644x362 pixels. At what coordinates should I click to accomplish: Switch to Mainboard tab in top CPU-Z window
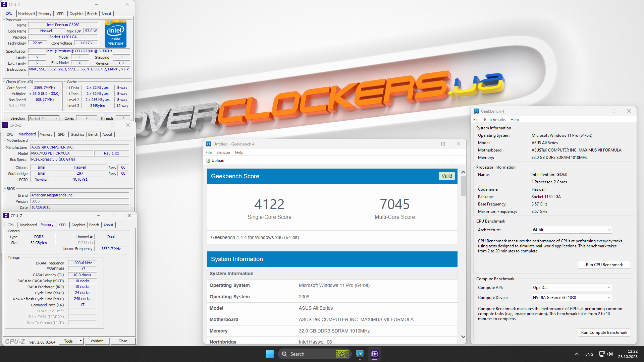click(x=26, y=14)
